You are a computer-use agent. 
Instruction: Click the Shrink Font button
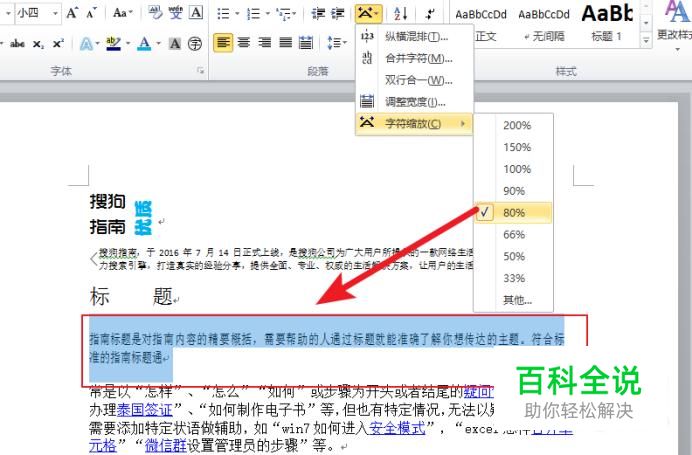pos(91,13)
